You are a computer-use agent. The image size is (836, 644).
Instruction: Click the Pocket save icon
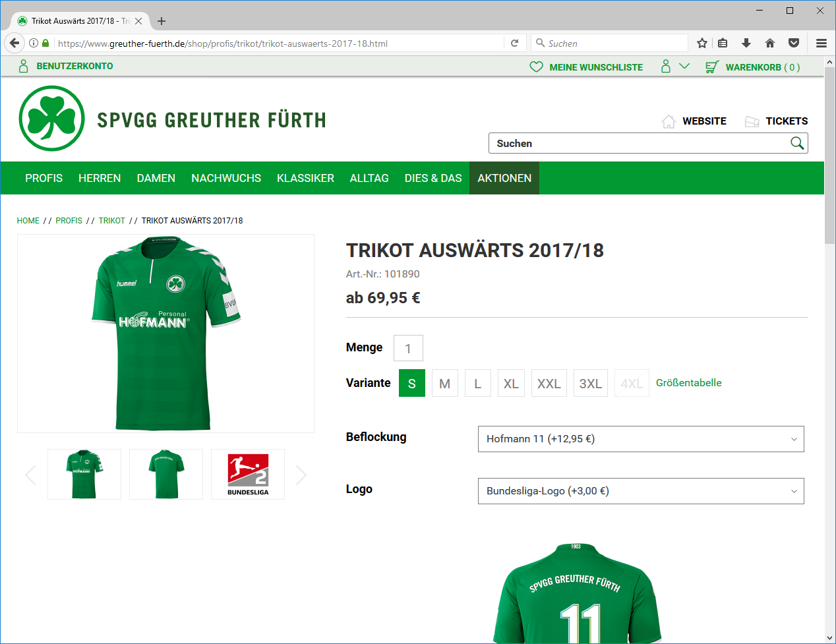pyautogui.click(x=794, y=43)
